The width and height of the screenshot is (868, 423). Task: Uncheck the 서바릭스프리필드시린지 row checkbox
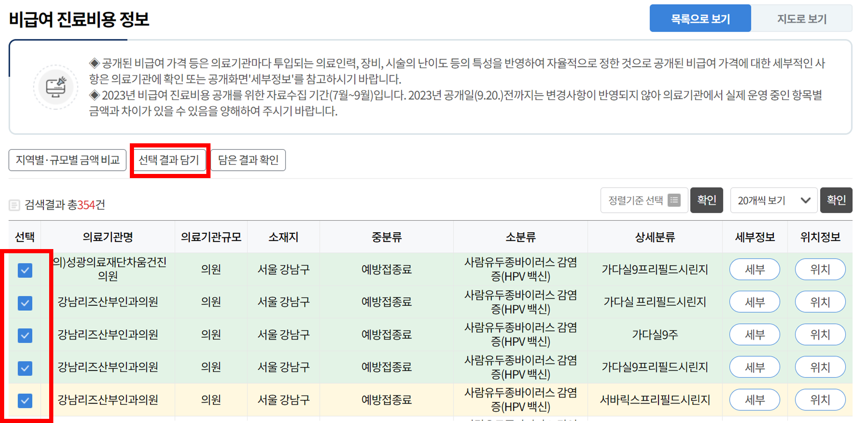[x=24, y=401]
